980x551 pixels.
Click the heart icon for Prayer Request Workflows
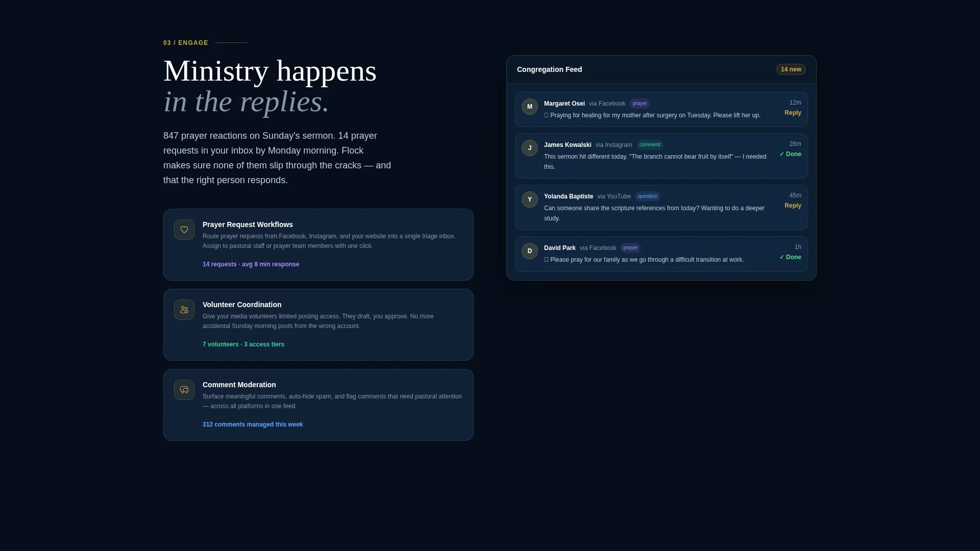coord(184,230)
